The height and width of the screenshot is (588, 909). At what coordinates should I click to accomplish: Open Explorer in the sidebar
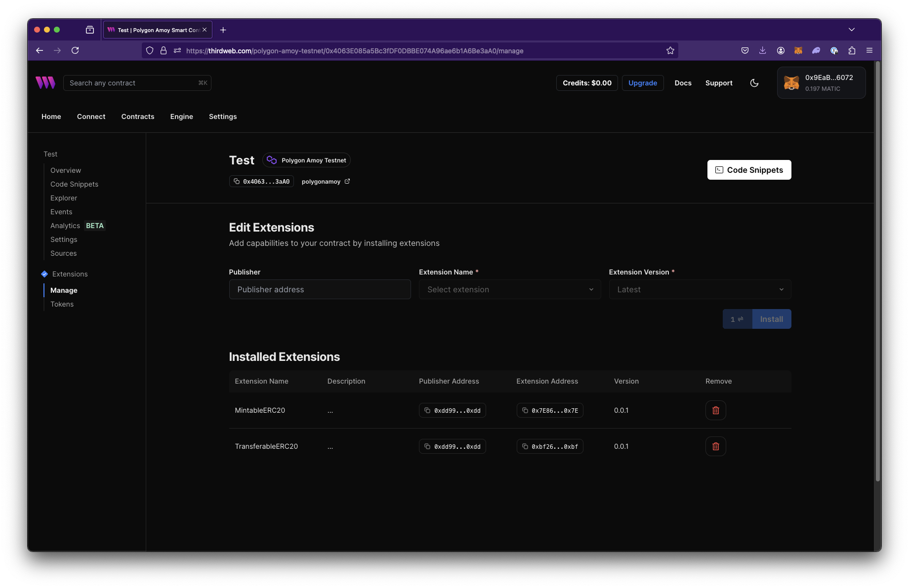[64, 198]
